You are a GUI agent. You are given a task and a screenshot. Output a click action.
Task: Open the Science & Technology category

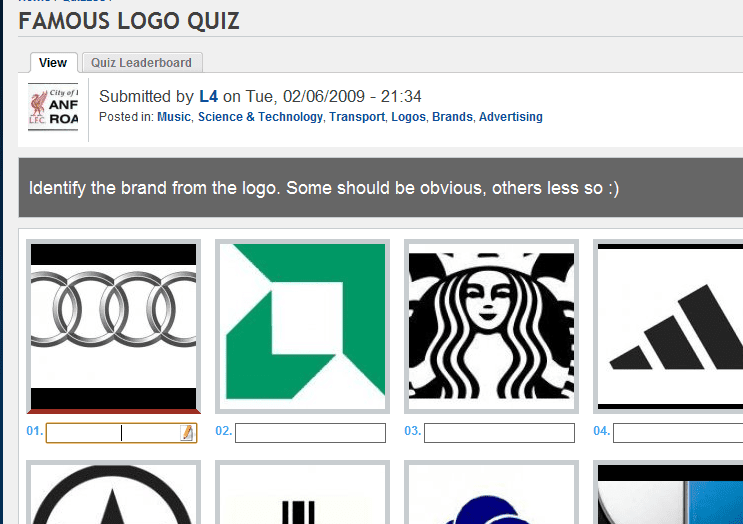[x=260, y=117]
